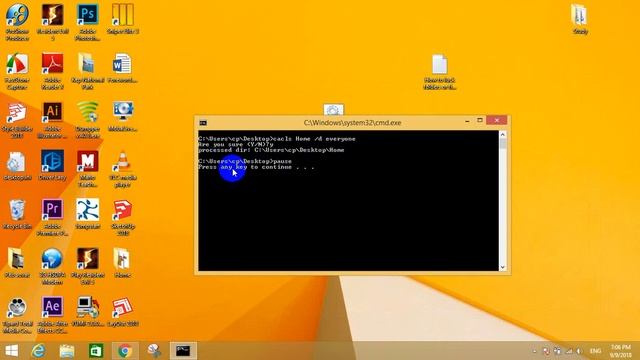Image resolution: width=640 pixels, height=360 pixels.
Task: Minimize the cmd.exe window
Action: click(467, 121)
